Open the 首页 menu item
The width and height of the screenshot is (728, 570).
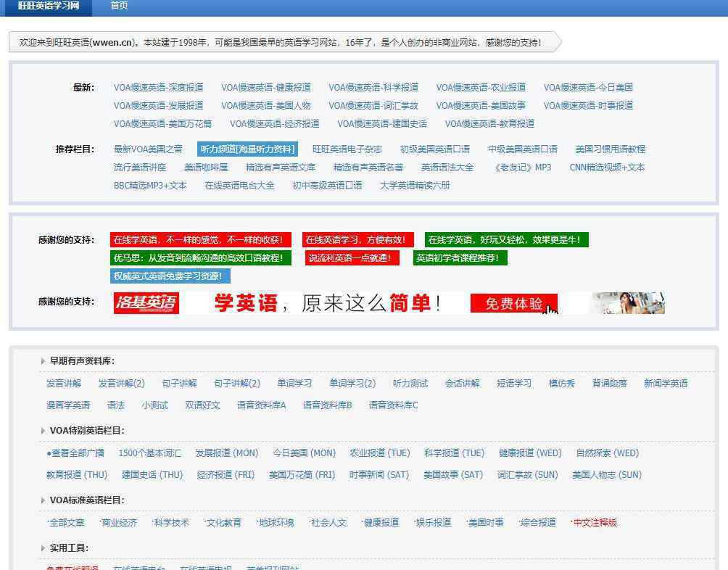119,6
